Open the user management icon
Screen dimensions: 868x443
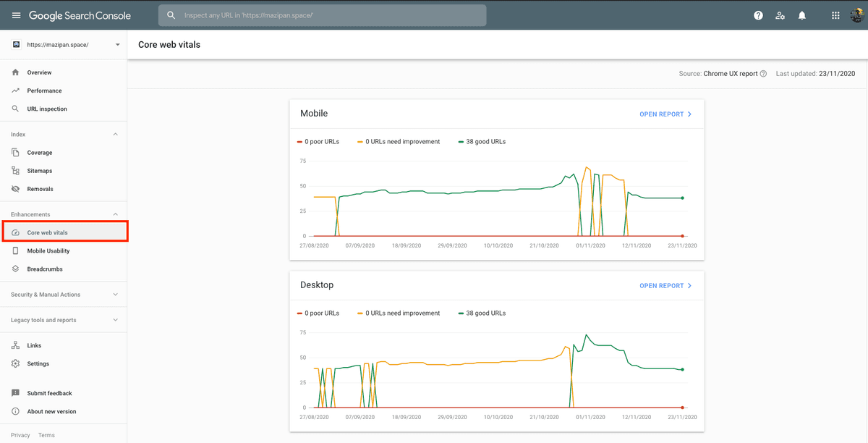pyautogui.click(x=780, y=15)
